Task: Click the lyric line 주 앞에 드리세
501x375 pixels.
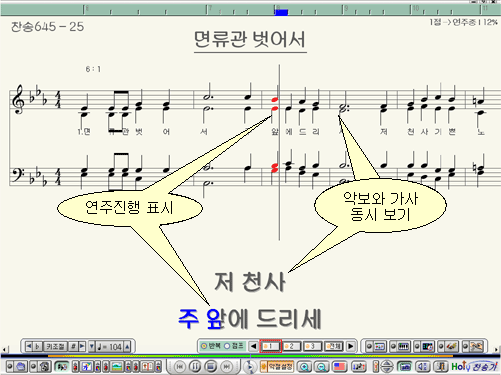Action: pyautogui.click(x=249, y=318)
